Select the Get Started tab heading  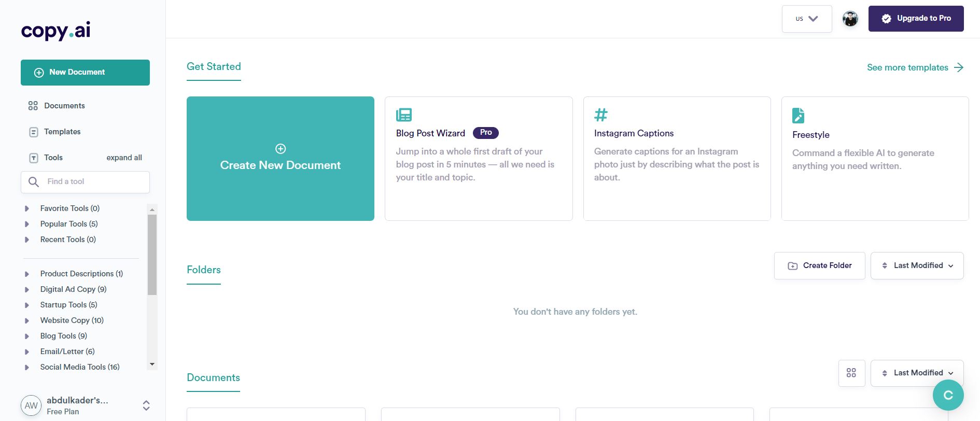pos(214,66)
